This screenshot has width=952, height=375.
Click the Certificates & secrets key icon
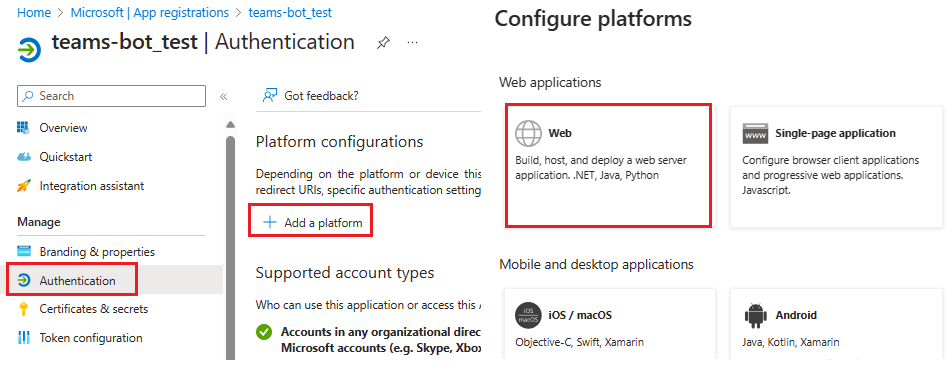click(24, 309)
